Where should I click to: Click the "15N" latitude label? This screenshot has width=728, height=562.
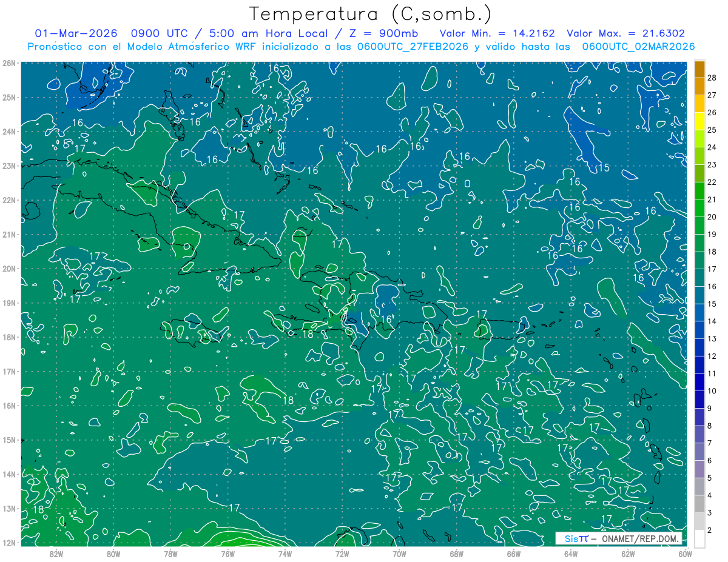[x=8, y=440]
